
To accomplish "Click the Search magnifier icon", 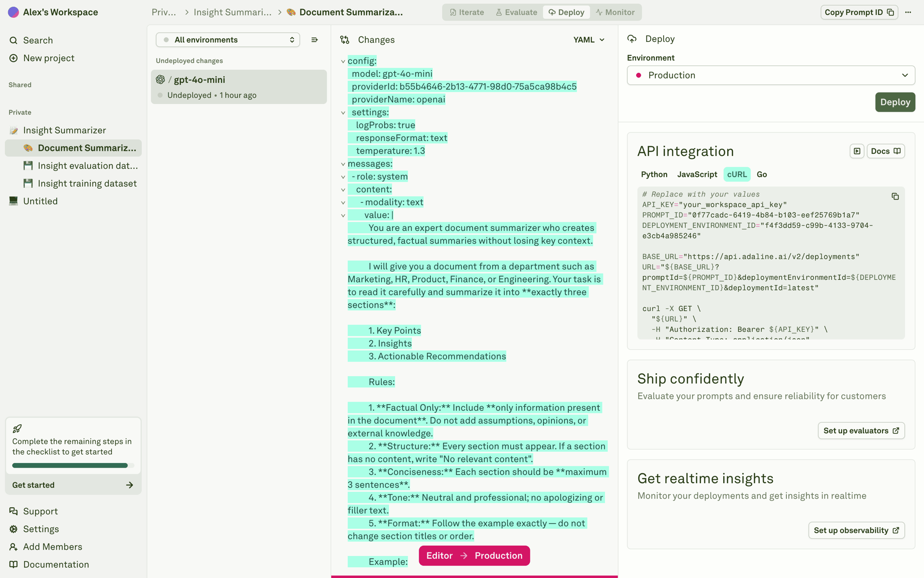I will pyautogui.click(x=13, y=40).
